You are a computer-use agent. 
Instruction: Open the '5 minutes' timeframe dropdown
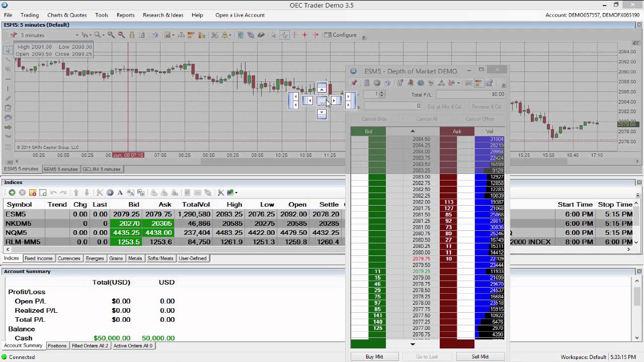(78, 35)
